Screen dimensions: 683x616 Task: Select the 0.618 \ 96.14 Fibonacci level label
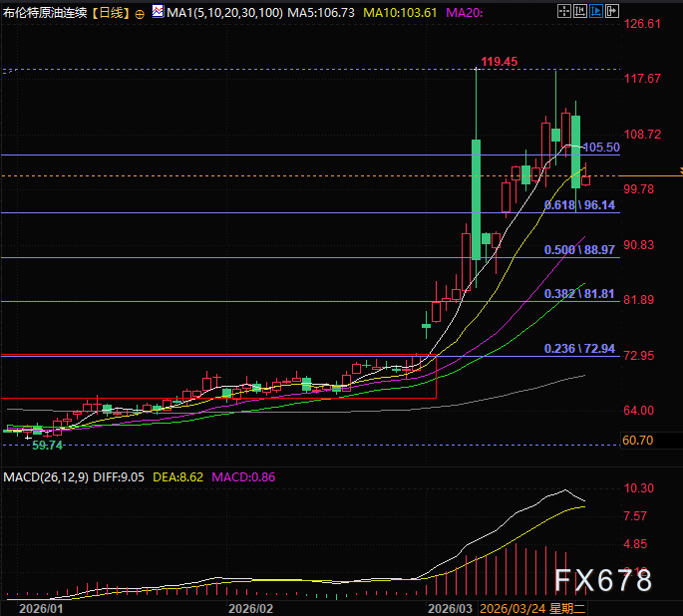579,205
